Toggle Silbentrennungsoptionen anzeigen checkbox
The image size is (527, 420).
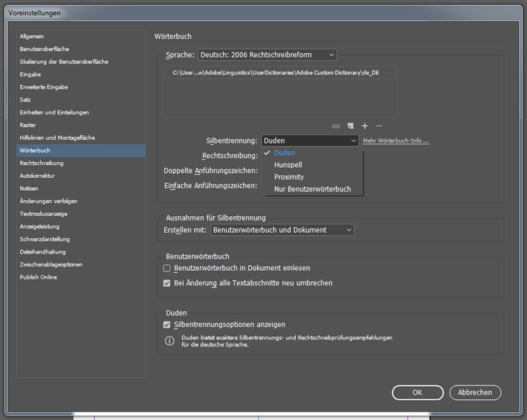(167, 325)
